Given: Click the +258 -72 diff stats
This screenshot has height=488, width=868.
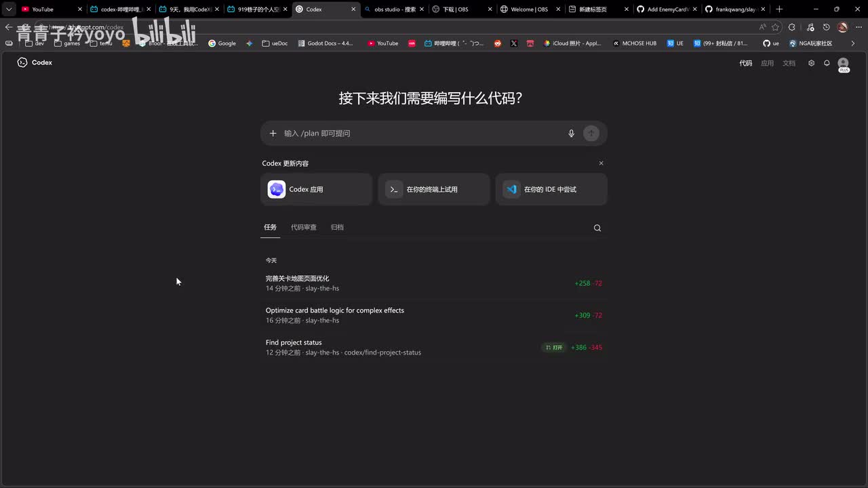Looking at the screenshot, I should pos(588,283).
